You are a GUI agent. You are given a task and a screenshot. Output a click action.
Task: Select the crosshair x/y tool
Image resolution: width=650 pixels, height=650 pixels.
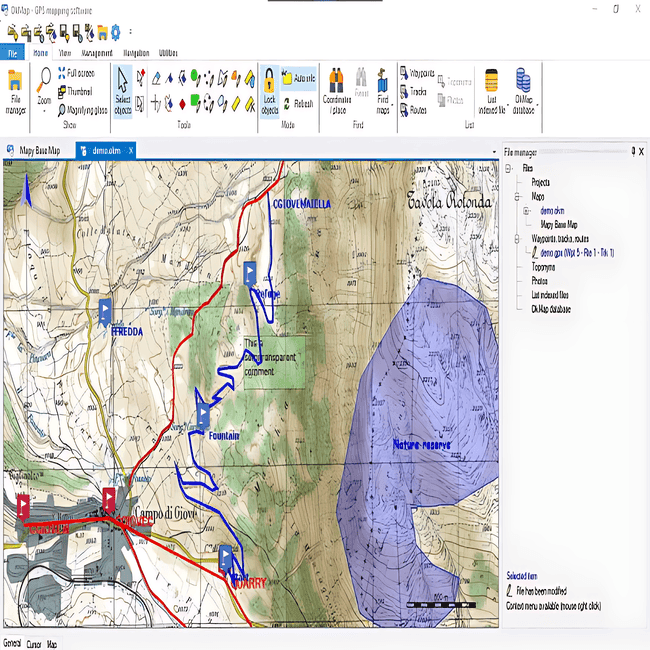(156, 103)
